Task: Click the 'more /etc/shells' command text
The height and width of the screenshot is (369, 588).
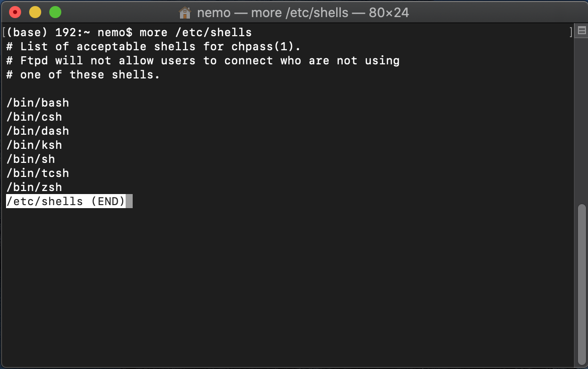Action: (x=195, y=33)
